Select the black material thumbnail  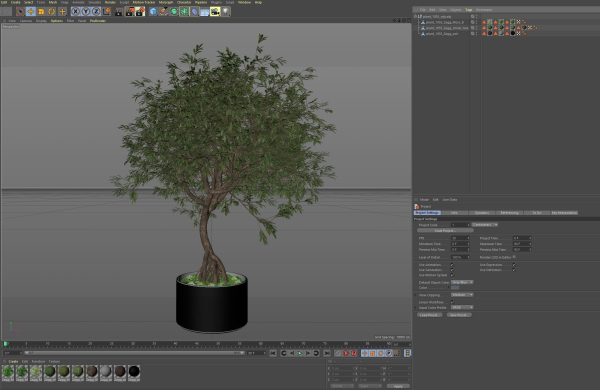click(134, 372)
